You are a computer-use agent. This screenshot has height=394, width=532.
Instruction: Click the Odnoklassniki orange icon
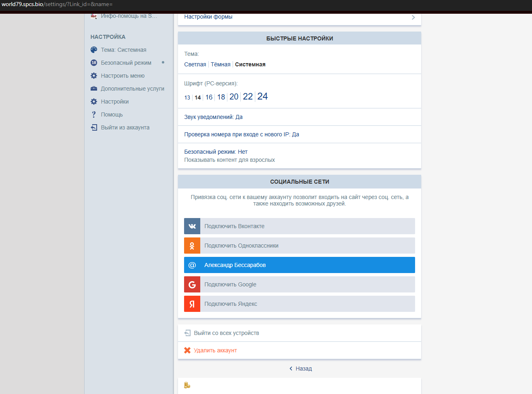[x=192, y=246]
